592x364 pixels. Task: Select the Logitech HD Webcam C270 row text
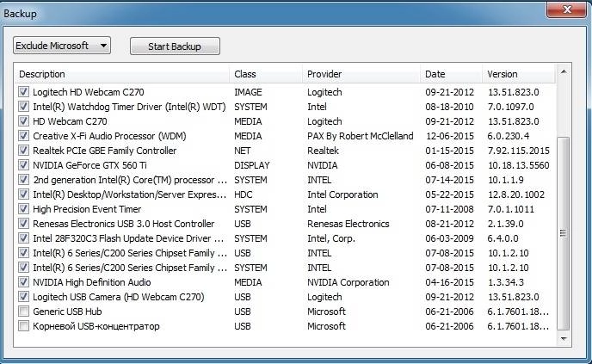pos(89,92)
